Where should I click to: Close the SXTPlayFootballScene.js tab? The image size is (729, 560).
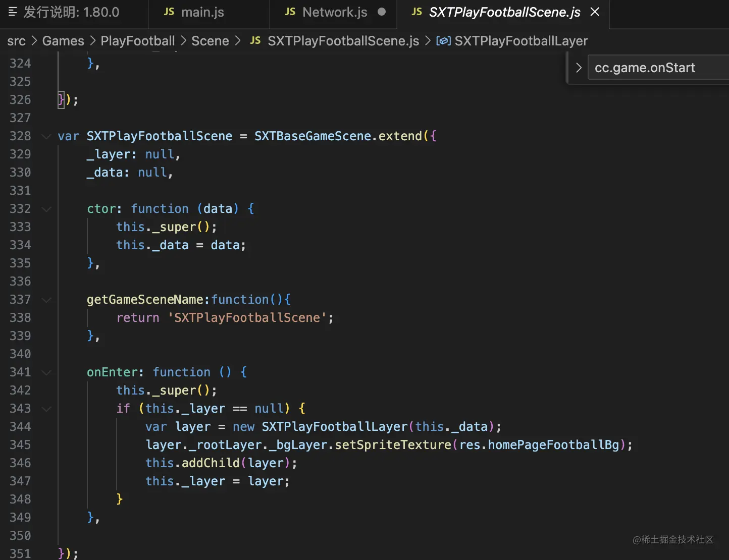(595, 12)
